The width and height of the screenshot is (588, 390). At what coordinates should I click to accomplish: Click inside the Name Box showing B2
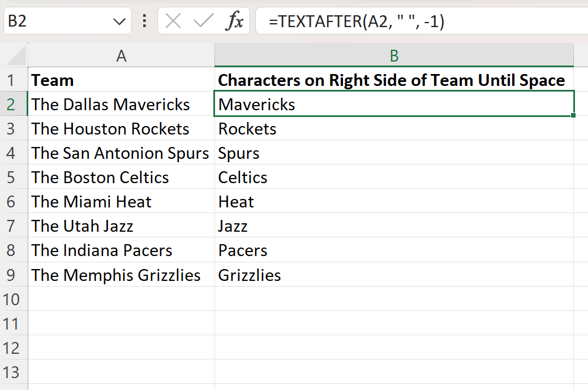pos(56,21)
